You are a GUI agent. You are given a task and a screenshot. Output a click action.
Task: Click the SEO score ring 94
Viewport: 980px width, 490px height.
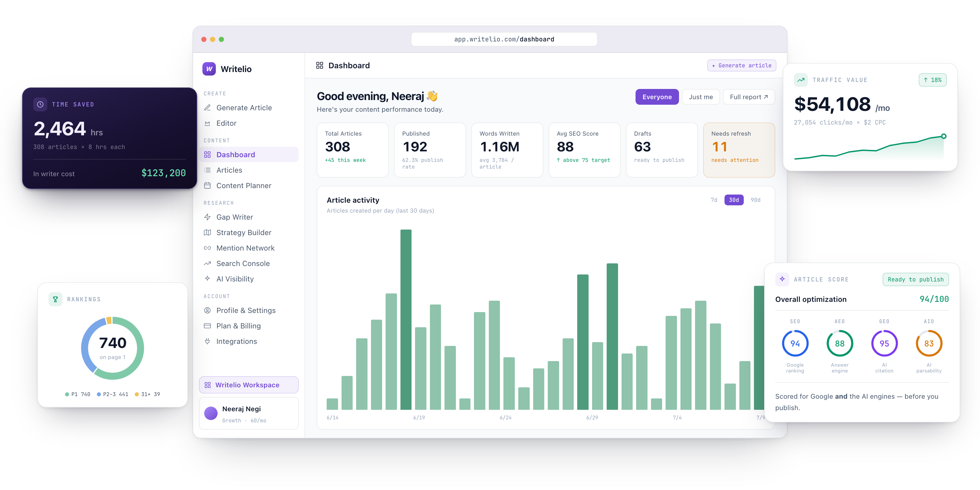(795, 344)
